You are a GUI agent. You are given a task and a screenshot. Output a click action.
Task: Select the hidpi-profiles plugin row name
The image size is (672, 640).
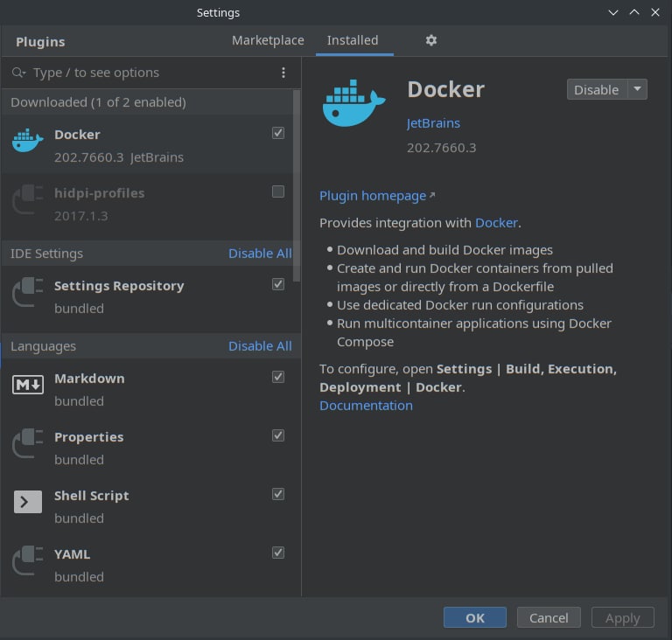100,192
